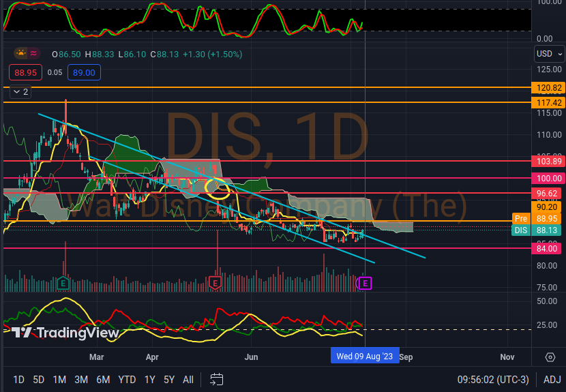Select the All time range
The image size is (566, 392).
tap(188, 380)
